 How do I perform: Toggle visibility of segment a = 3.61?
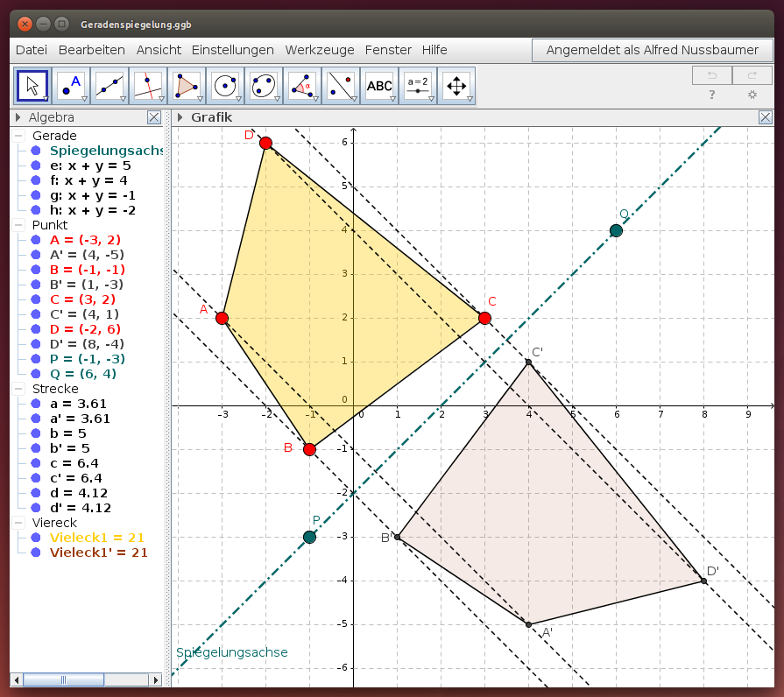(36, 404)
